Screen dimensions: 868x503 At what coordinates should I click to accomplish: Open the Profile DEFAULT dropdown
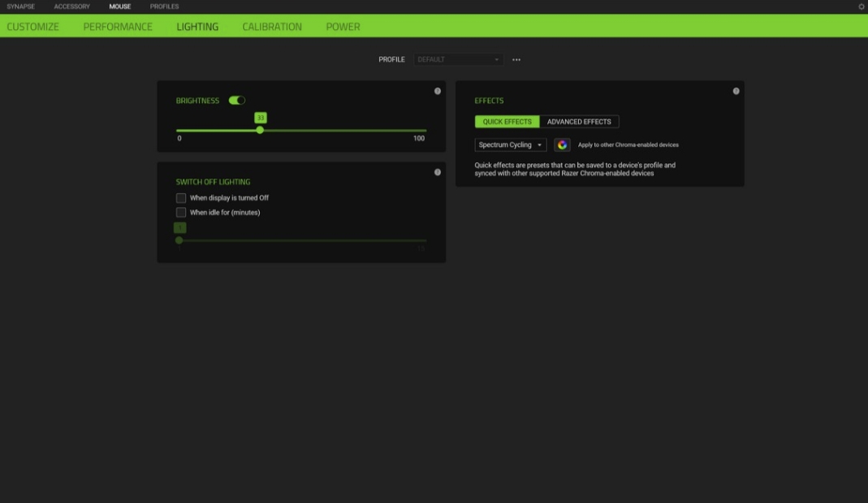tap(458, 60)
